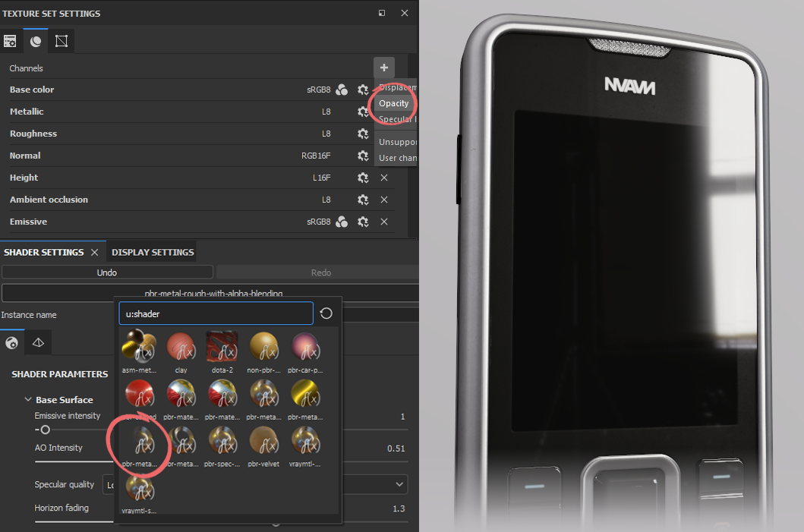The height and width of the screenshot is (532, 804).
Task: Choose the yellow striped pbr-meta shader thumbnail
Action: 305,398
